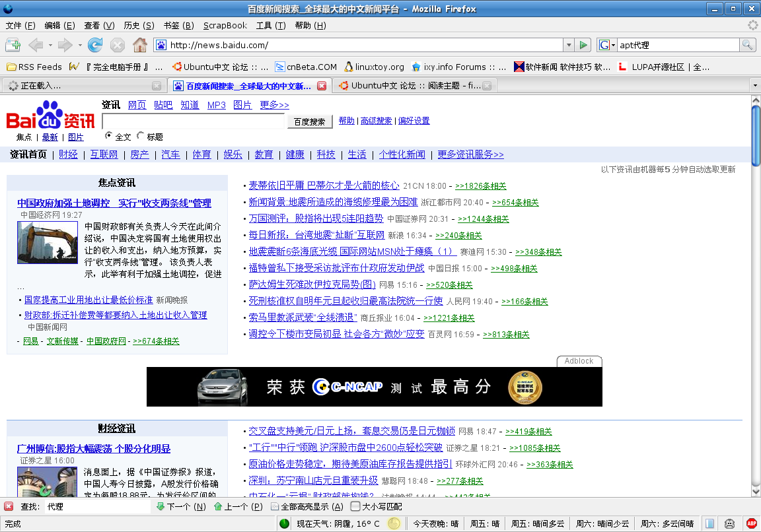
Task: Open the 编辑 (E) menu
Action: [x=59, y=25]
